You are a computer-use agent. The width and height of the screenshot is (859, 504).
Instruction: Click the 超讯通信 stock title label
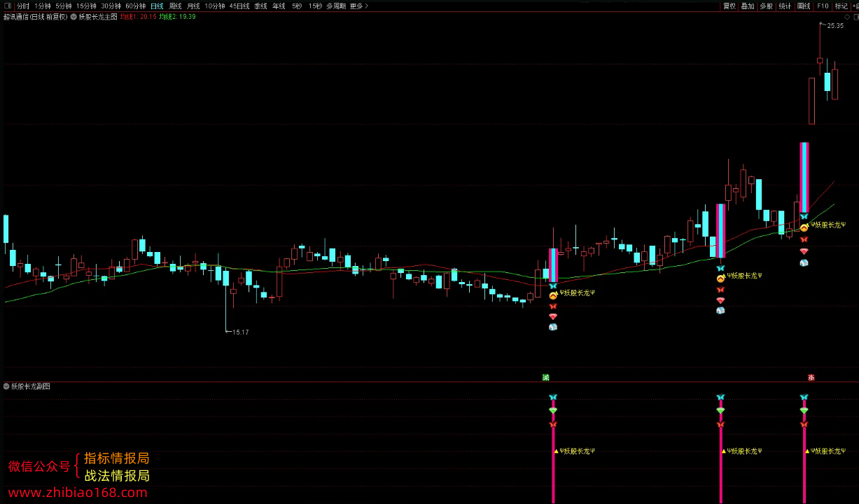[36, 16]
